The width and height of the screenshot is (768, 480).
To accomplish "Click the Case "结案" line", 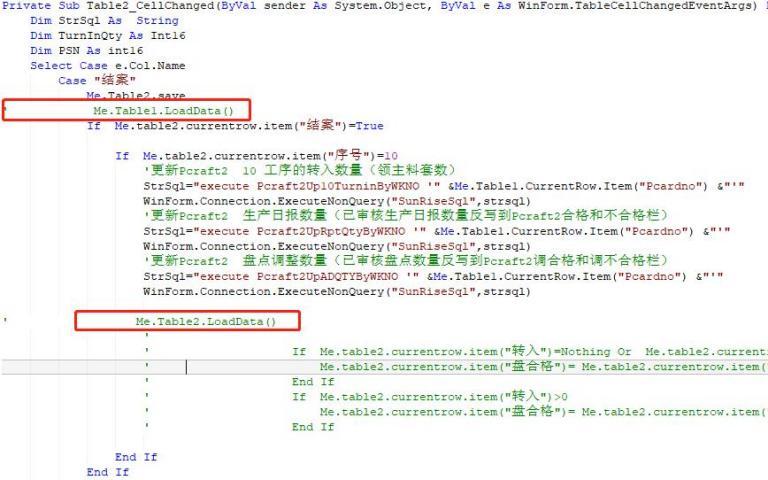I will [x=98, y=81].
